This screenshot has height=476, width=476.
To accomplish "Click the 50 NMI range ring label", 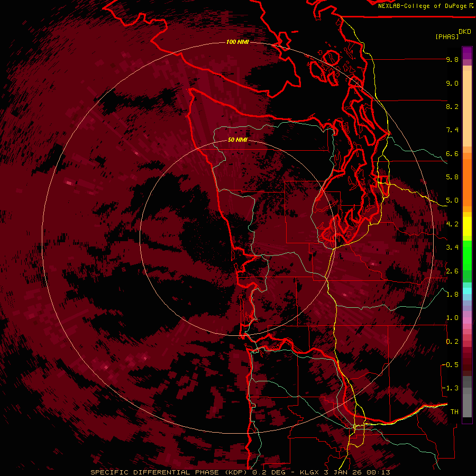I will (x=237, y=140).
